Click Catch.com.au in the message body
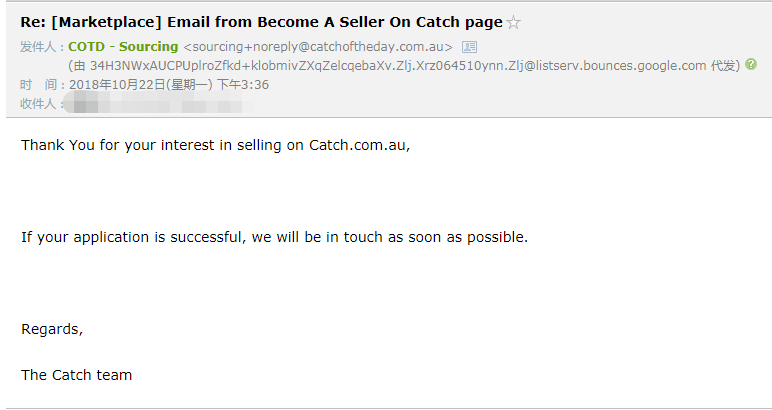772x410 pixels. (x=357, y=145)
